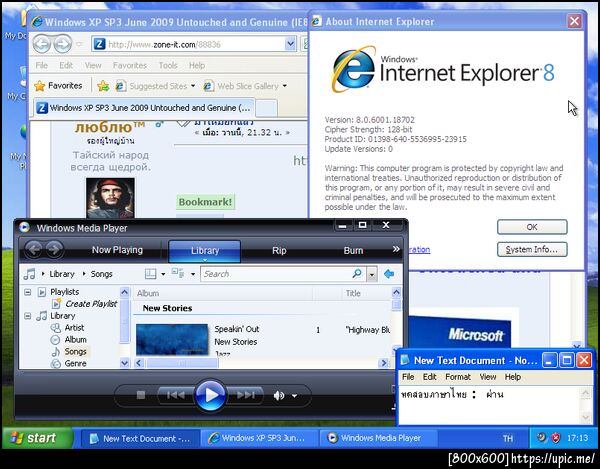Click the Windows Media Player Back arrow
Screen dimensions: 600x469
click(34, 250)
